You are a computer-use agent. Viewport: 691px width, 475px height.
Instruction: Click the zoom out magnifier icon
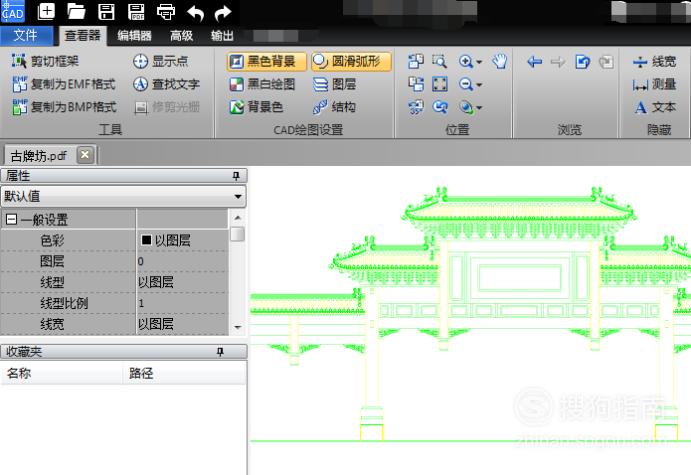tap(466, 84)
